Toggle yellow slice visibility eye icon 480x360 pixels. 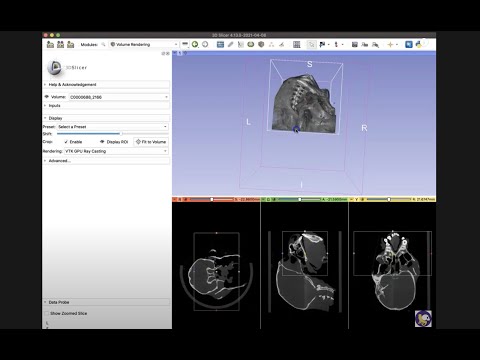tap(363, 199)
